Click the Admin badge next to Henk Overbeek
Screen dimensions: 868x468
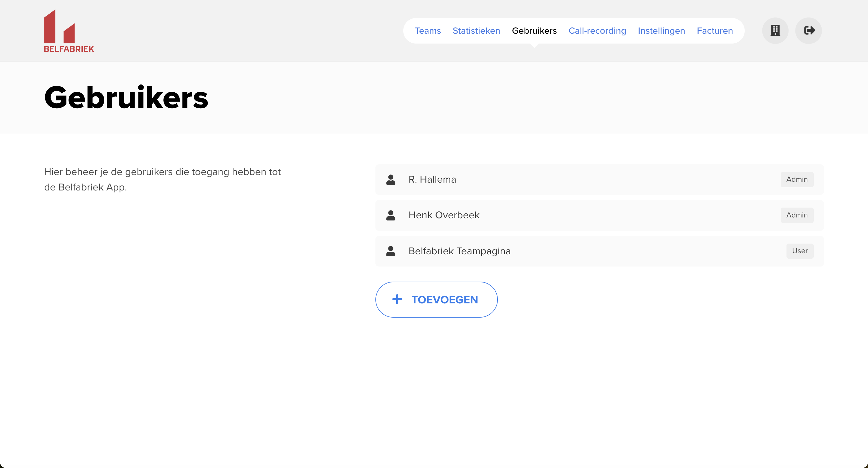[797, 215]
